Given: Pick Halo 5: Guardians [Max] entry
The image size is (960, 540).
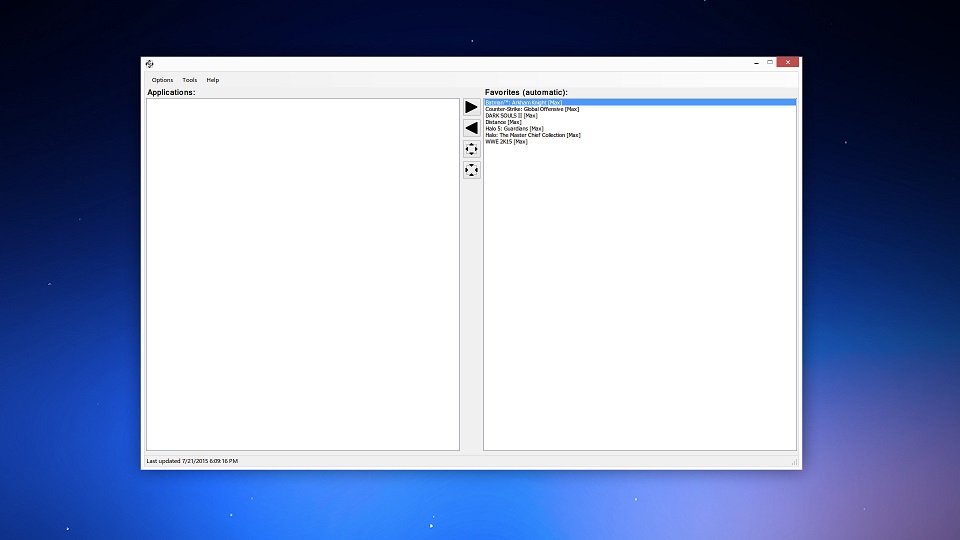Looking at the screenshot, I should click(514, 128).
